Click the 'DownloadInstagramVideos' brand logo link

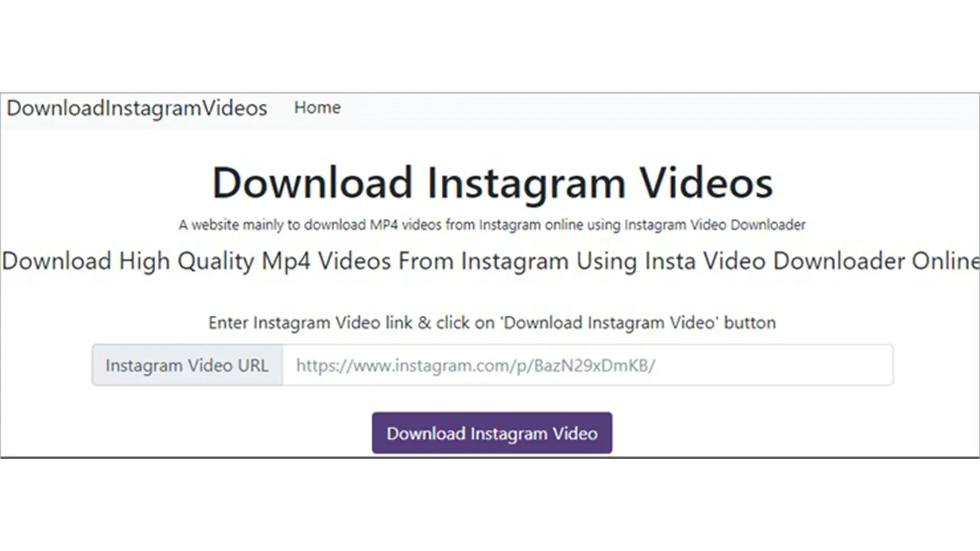pos(135,107)
